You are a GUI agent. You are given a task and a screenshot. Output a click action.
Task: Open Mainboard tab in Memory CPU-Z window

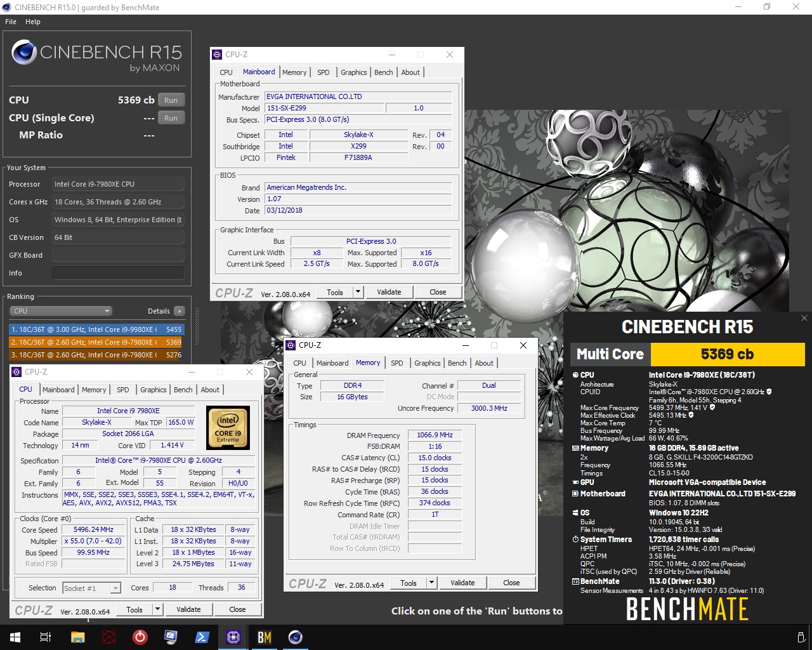332,363
